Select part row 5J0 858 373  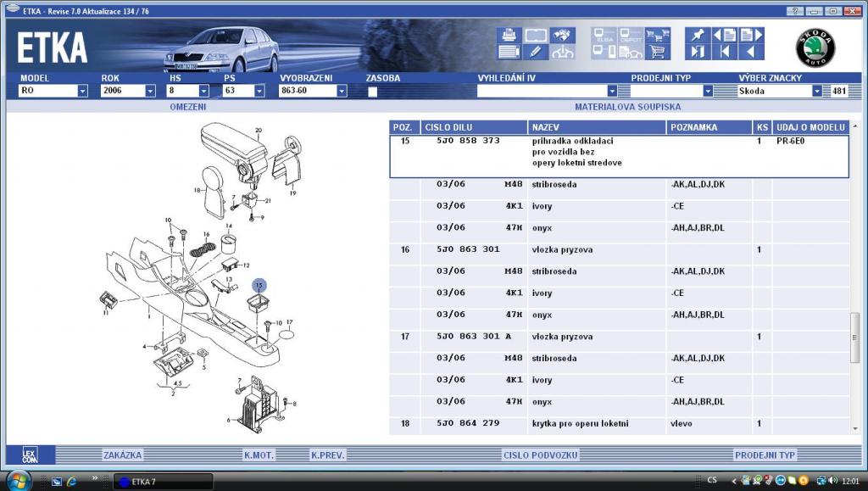point(620,157)
